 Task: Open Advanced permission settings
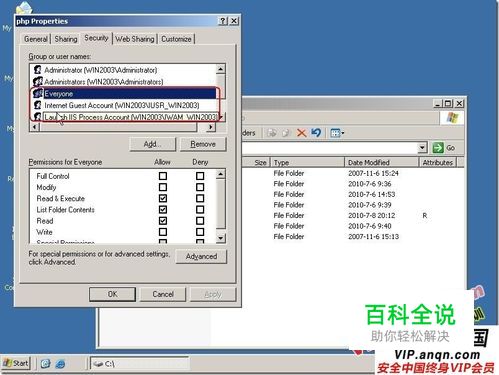tap(201, 256)
